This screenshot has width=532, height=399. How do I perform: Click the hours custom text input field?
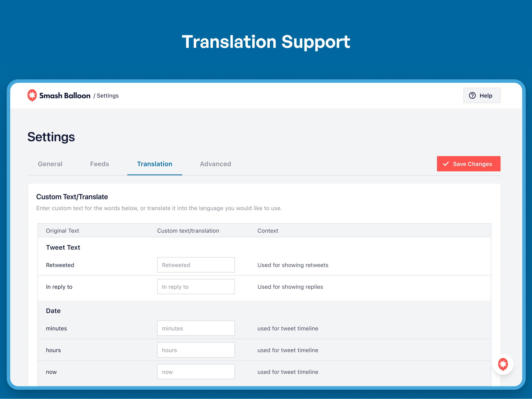[x=196, y=350]
